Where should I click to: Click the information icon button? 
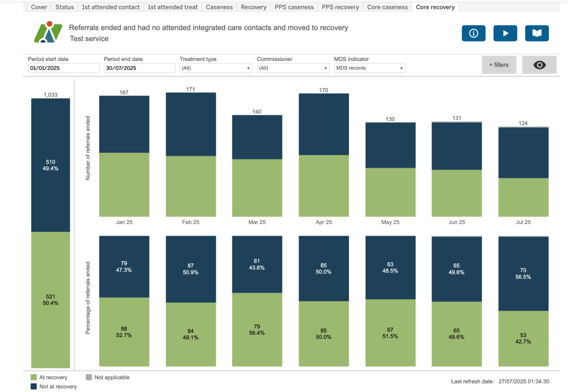pos(473,33)
